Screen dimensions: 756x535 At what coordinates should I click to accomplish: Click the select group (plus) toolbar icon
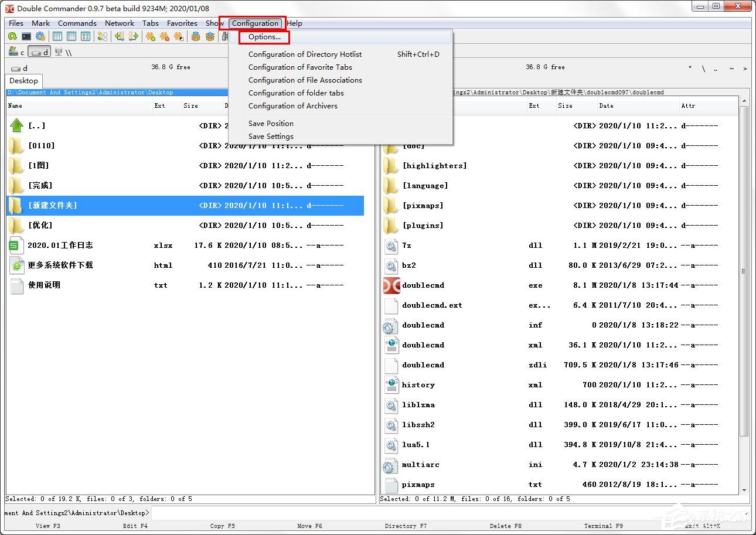[151, 36]
